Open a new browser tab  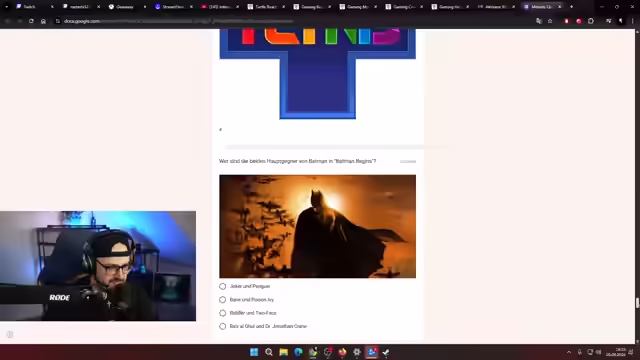[571, 7]
